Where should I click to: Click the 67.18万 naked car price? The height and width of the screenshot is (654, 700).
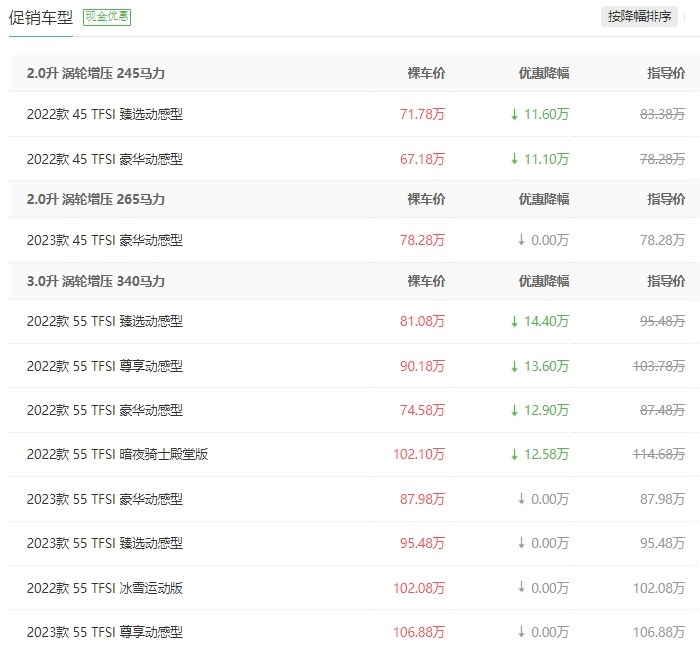[422, 159]
